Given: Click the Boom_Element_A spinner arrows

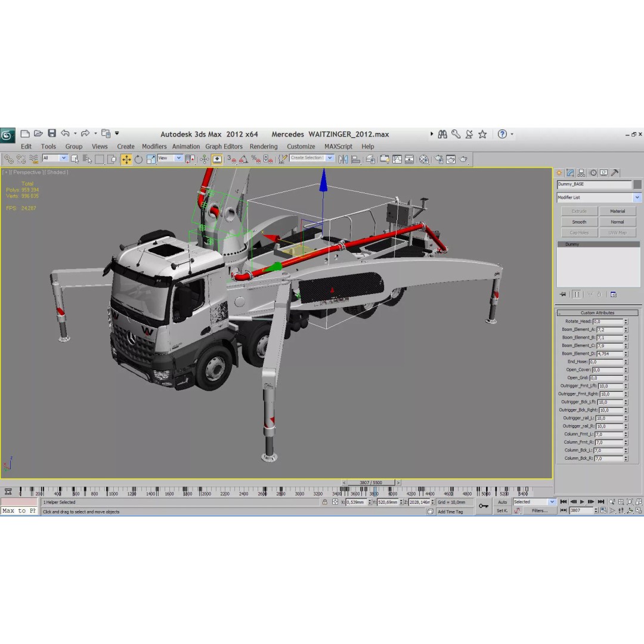Looking at the screenshot, I should (x=626, y=329).
